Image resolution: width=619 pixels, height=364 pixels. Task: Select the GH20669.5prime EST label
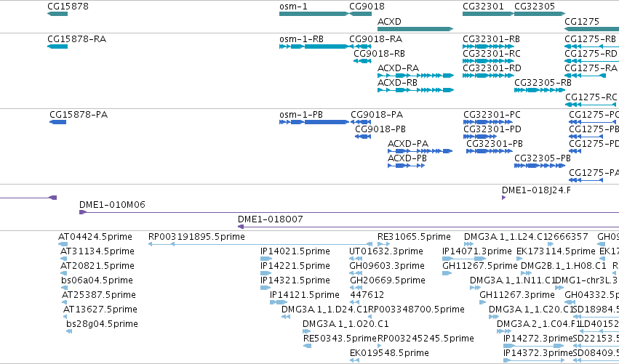point(388,280)
